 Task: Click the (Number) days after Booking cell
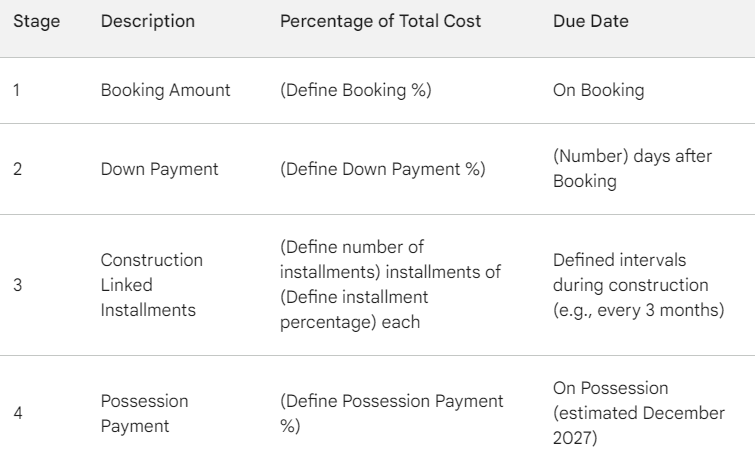(632, 169)
